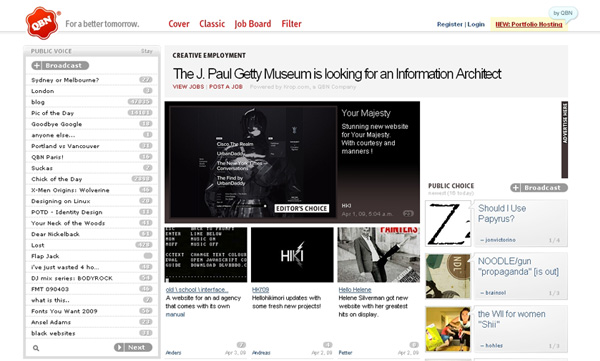600x361 pixels.
Task: Open the Filter menu item
Action: (292, 24)
